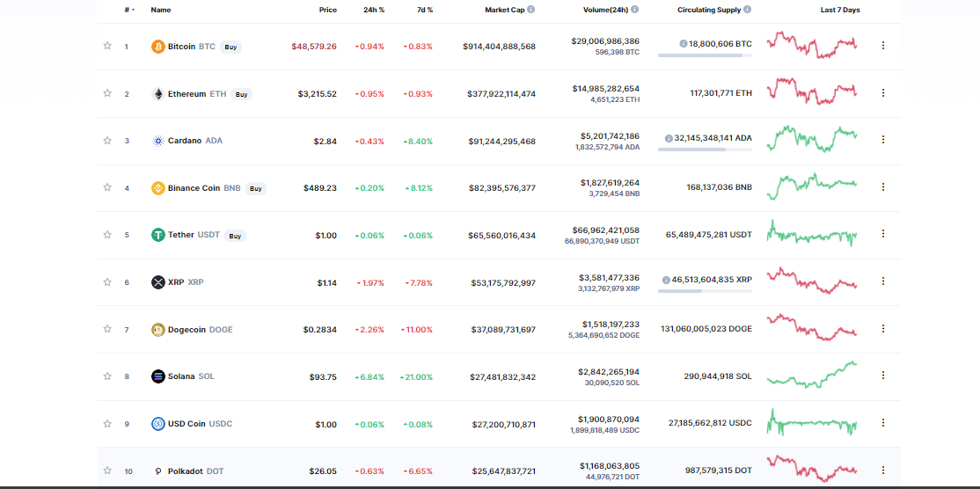Click the Bitcoin orange logo icon
The image size is (980, 489).
pyautogui.click(x=158, y=47)
